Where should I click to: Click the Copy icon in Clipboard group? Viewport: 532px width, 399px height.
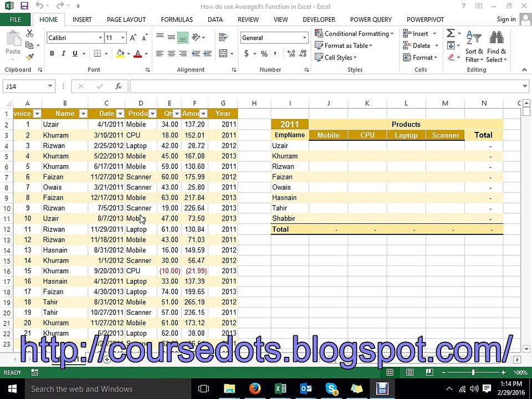pos(29,45)
